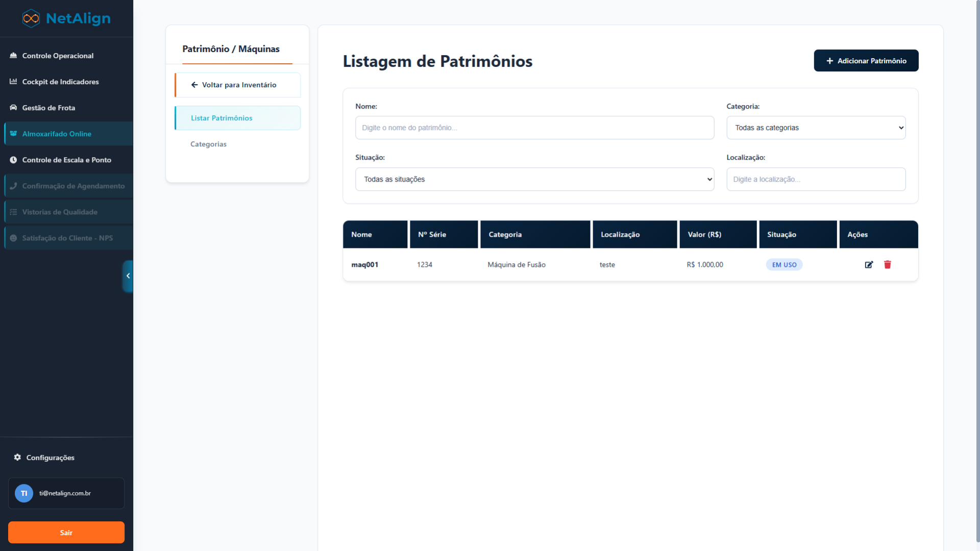This screenshot has height=551, width=980.
Task: Click the NetAlign infinity logo icon
Action: 31,18
